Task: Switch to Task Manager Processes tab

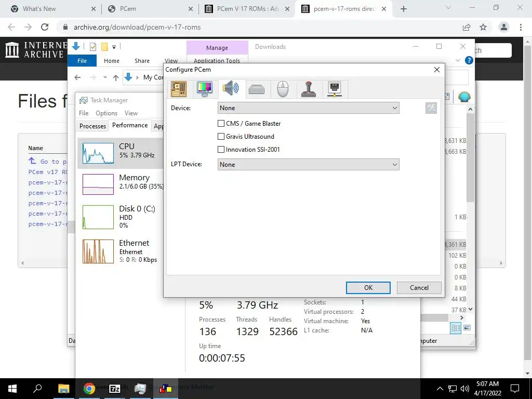Action: pos(92,126)
